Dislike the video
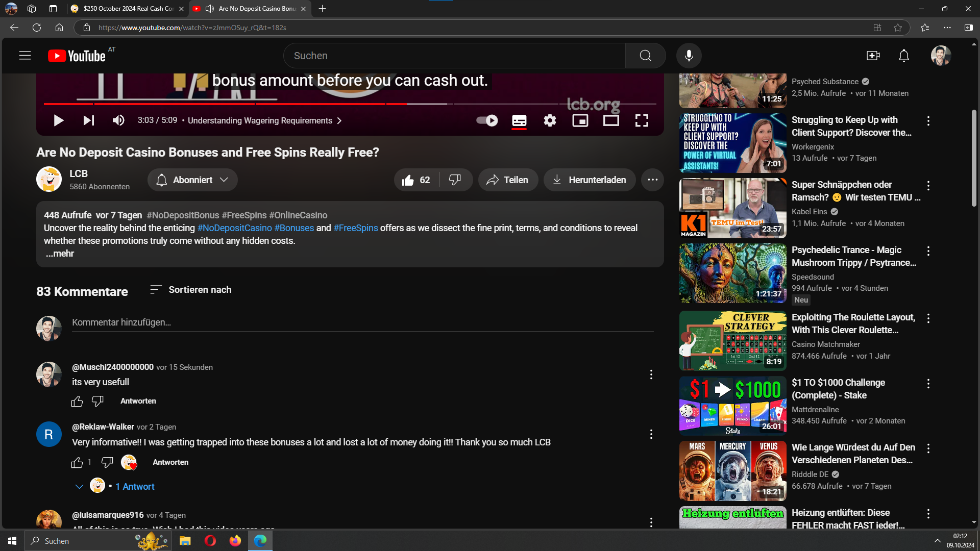Viewport: 980px width, 551px height. point(455,180)
